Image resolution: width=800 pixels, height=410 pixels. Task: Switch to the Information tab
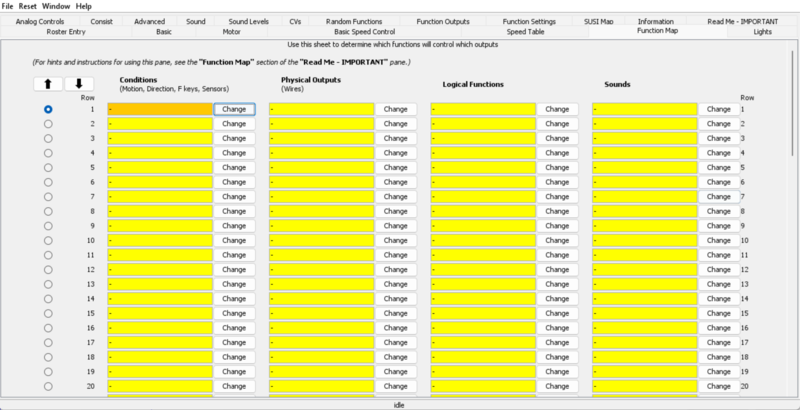(656, 21)
